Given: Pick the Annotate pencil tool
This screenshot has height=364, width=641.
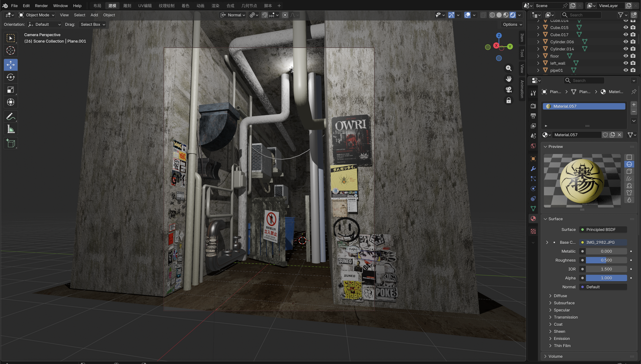Looking at the screenshot, I should point(11,117).
